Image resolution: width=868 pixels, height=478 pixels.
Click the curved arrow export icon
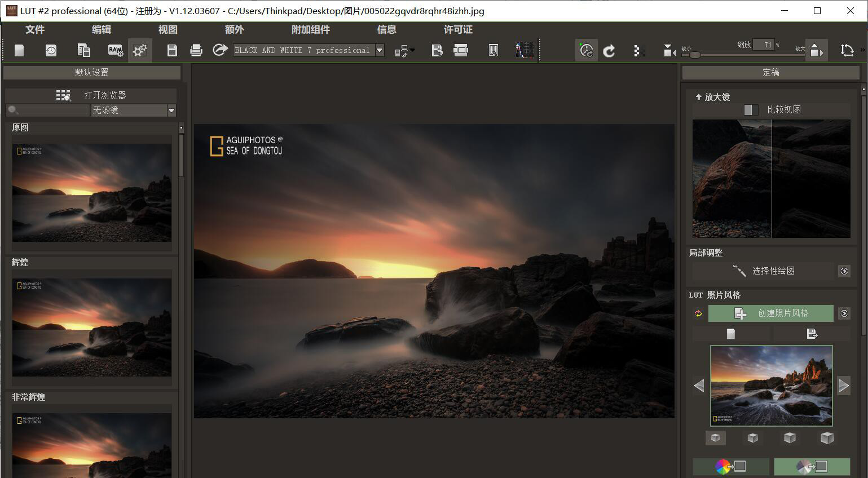pyautogui.click(x=220, y=50)
